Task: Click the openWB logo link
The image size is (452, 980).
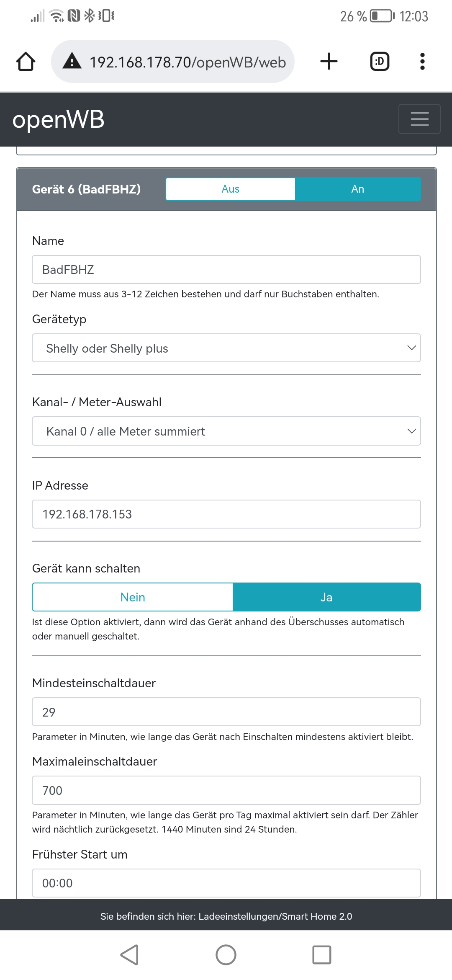Action: 58,119
